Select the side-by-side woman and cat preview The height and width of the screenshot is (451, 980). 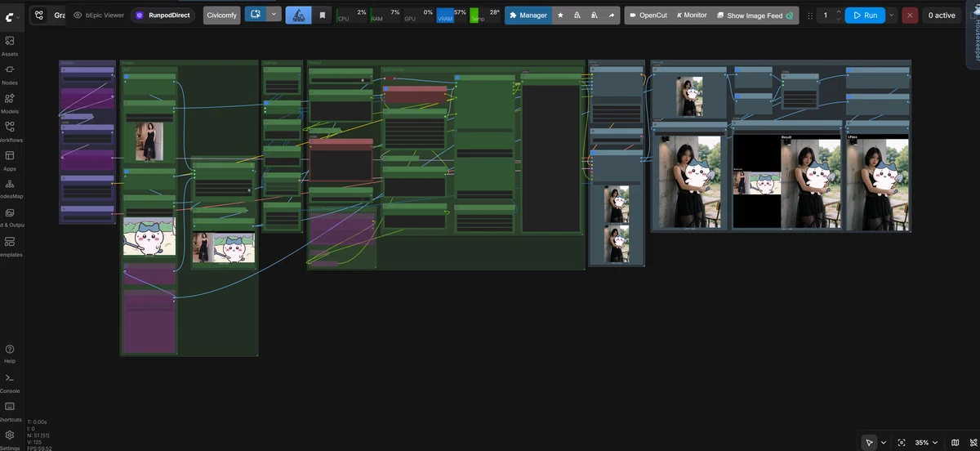pyautogui.click(x=224, y=248)
